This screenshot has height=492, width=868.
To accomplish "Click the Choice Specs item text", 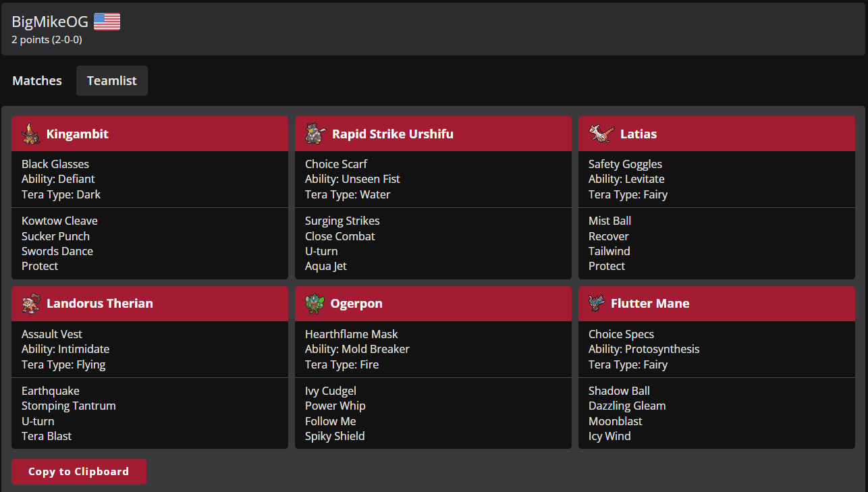I will (621, 334).
